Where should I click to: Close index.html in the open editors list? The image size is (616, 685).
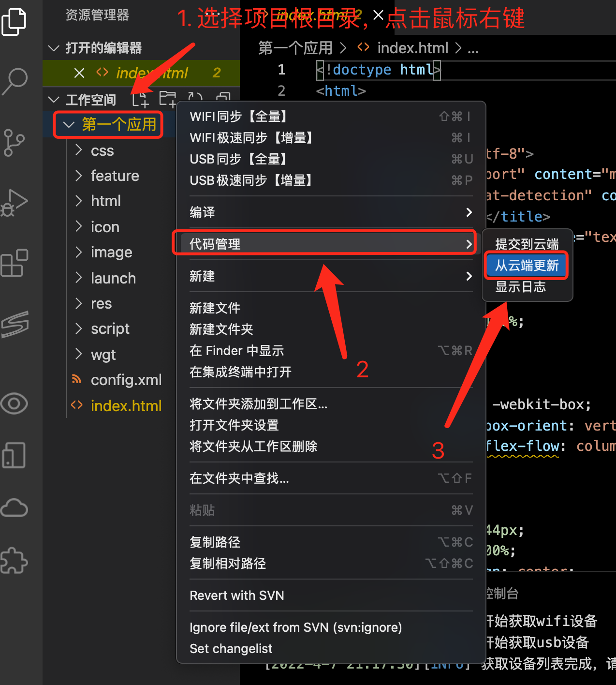(79, 73)
